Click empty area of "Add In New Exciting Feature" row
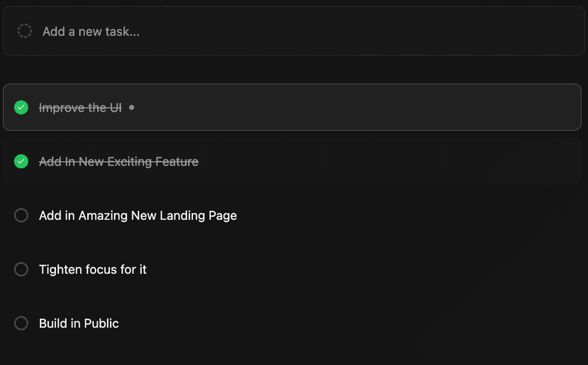Image resolution: width=588 pixels, height=365 pixels. click(378, 161)
